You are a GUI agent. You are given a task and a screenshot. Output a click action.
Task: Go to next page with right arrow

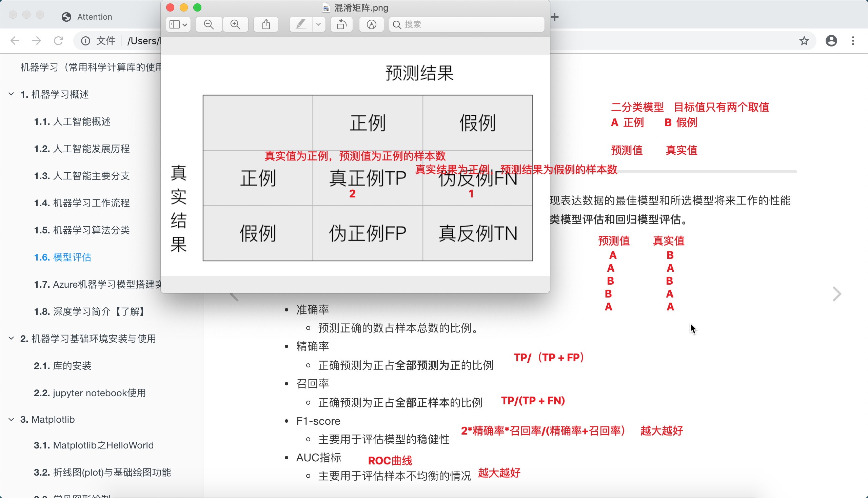coord(836,294)
